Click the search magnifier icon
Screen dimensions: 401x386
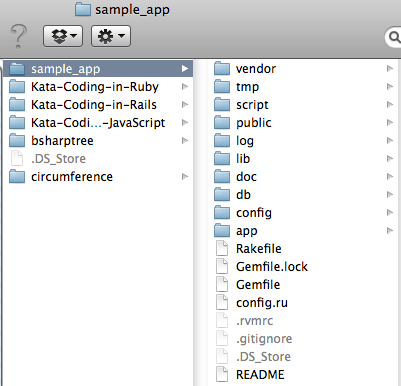[394, 37]
